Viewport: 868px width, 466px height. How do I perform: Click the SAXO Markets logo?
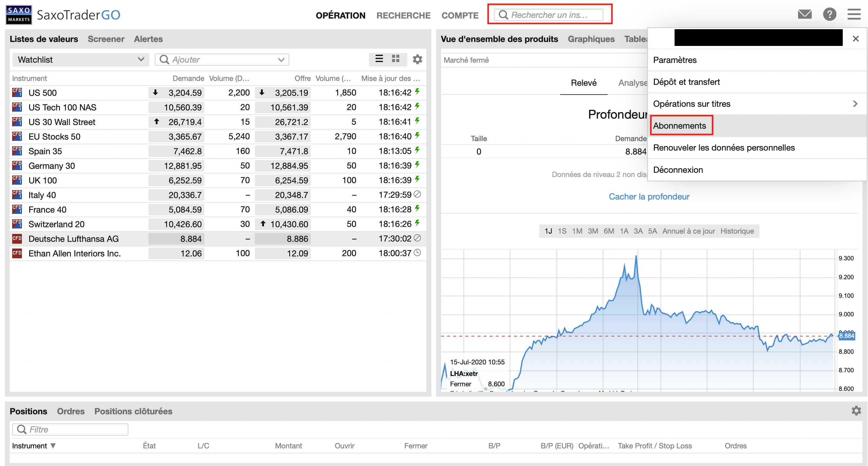pyautogui.click(x=19, y=15)
